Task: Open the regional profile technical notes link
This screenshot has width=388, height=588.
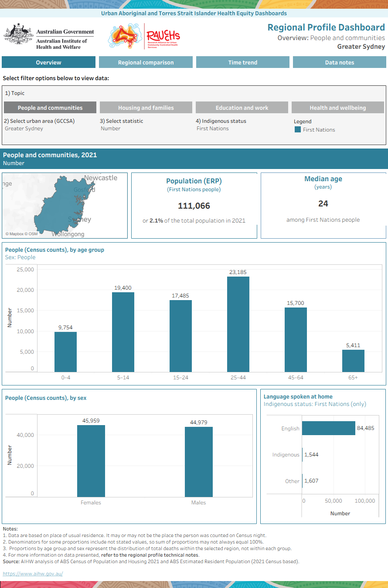Action: pyautogui.click(x=150, y=555)
